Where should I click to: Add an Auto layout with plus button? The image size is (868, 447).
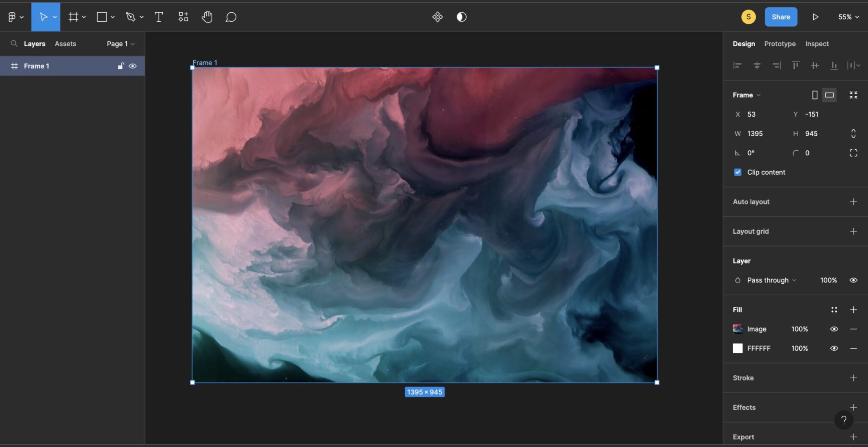853,202
